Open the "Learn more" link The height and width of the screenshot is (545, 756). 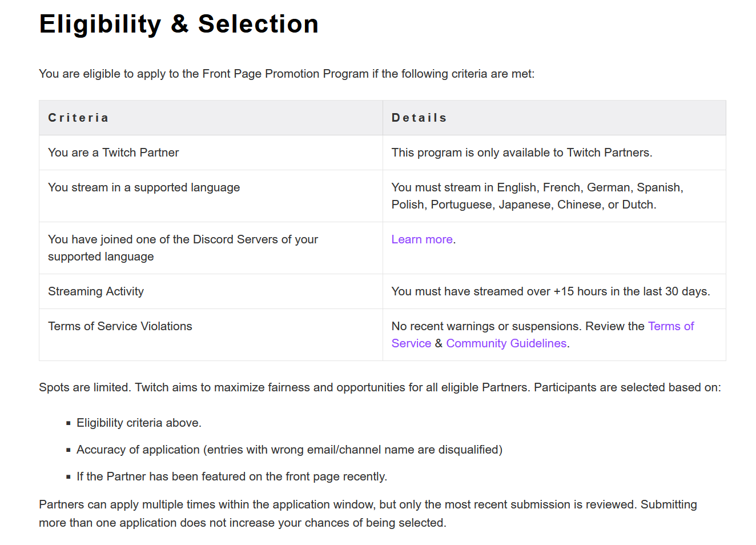click(422, 239)
